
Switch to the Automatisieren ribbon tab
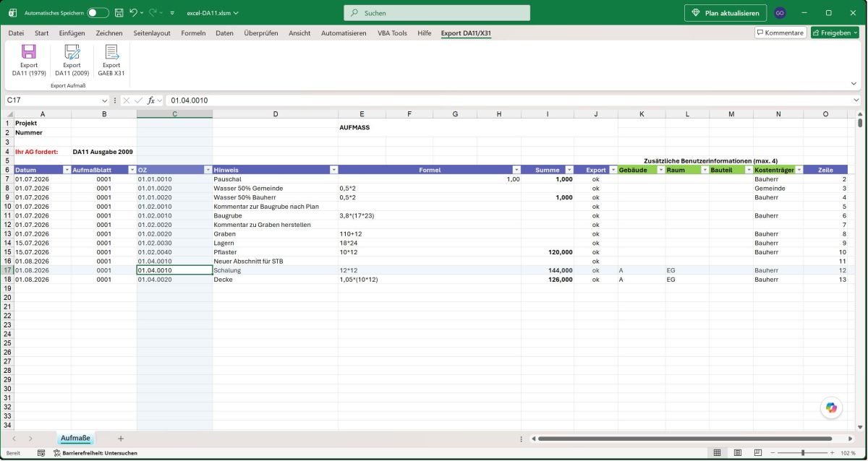click(344, 33)
